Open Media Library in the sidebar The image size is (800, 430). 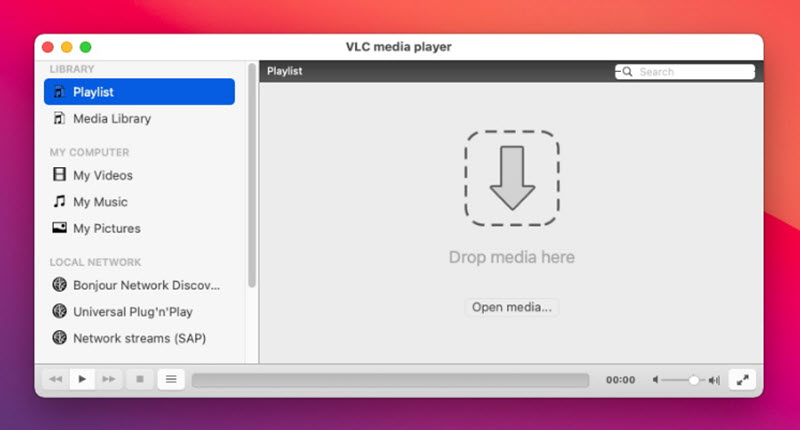[111, 118]
